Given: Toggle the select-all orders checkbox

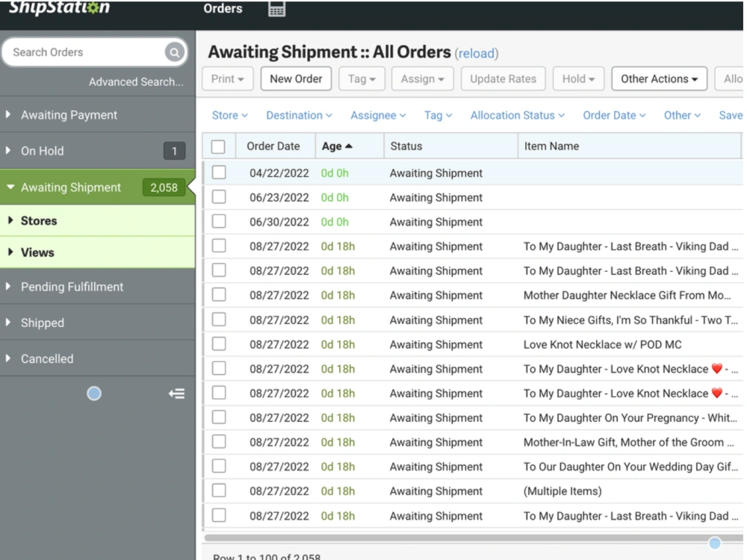Looking at the screenshot, I should (x=219, y=146).
